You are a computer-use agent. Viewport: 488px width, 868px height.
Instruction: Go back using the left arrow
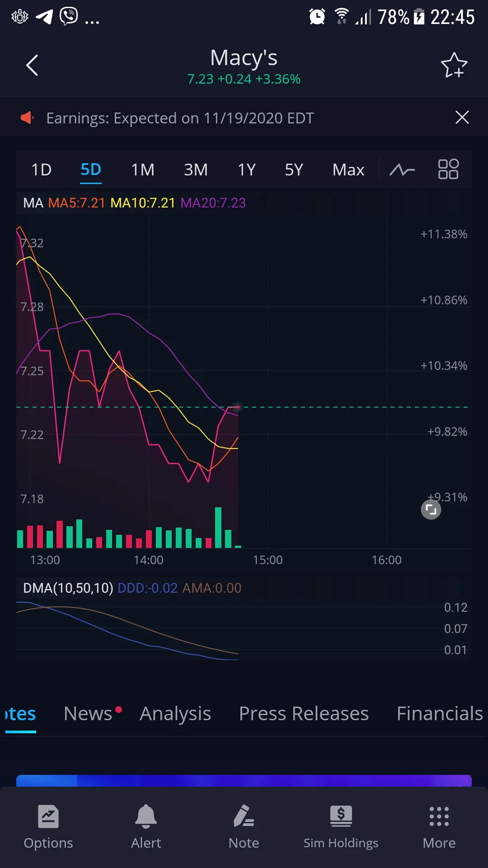[x=32, y=66]
